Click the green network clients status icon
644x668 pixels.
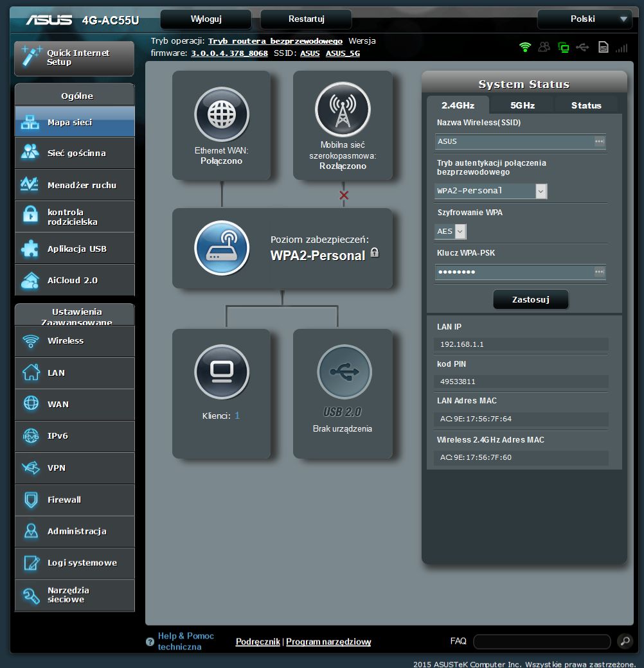pos(564,48)
